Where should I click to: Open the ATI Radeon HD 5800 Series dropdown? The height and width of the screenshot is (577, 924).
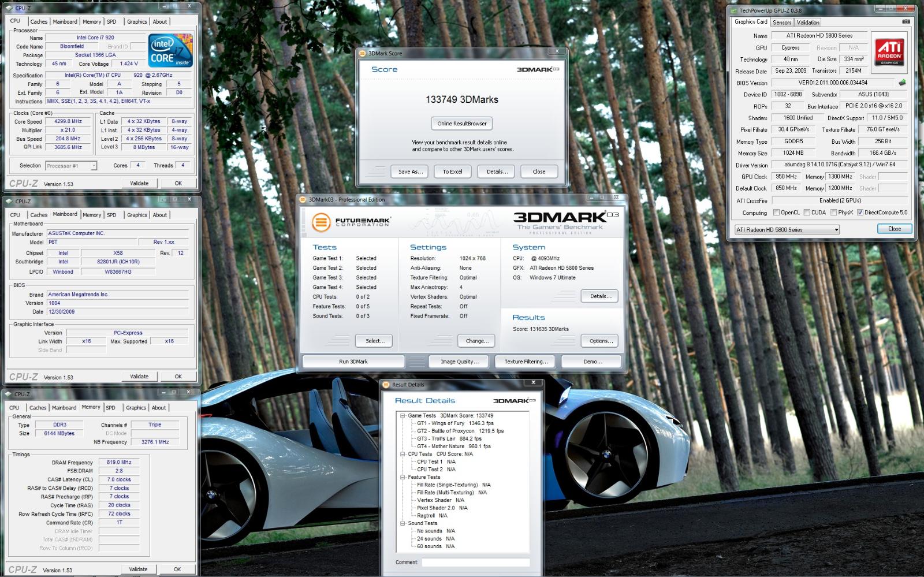(787, 229)
